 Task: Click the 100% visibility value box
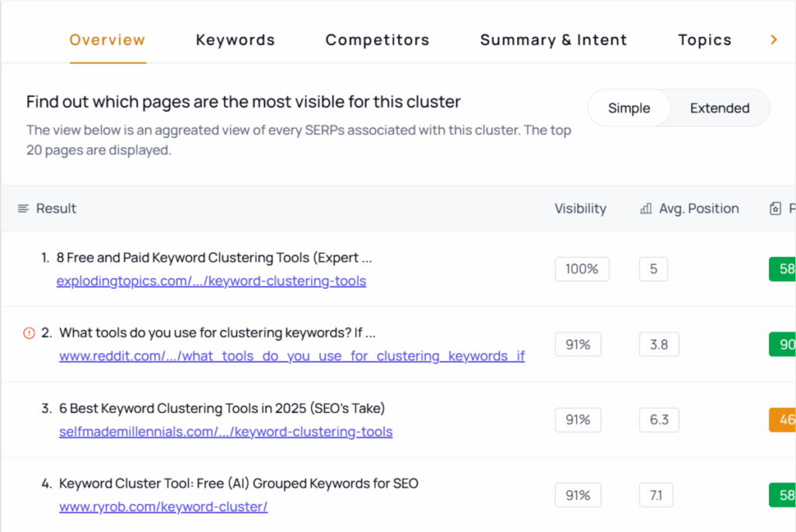(x=581, y=269)
